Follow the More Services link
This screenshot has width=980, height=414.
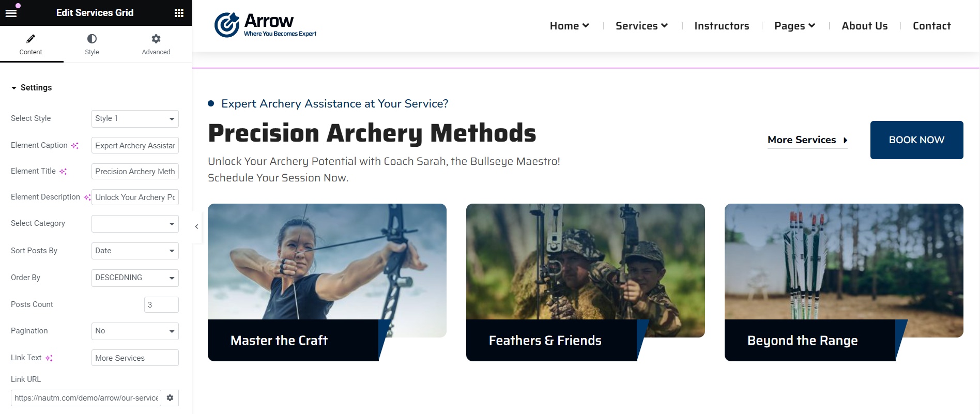(x=807, y=140)
